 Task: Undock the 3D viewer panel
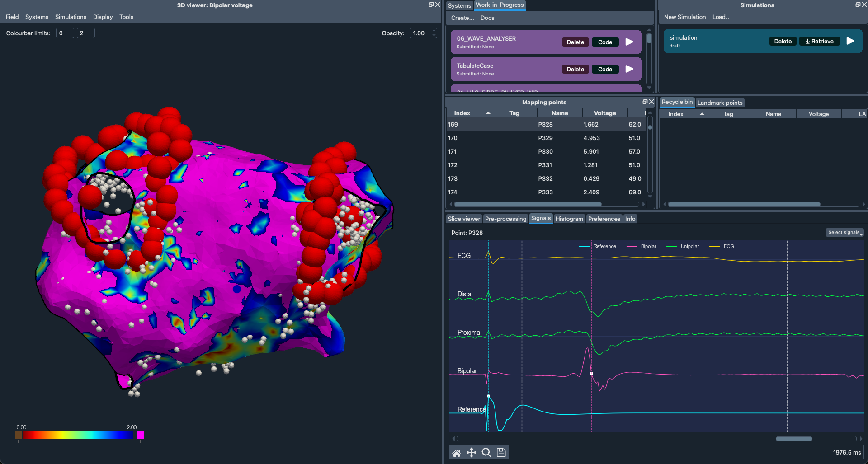[431, 5]
